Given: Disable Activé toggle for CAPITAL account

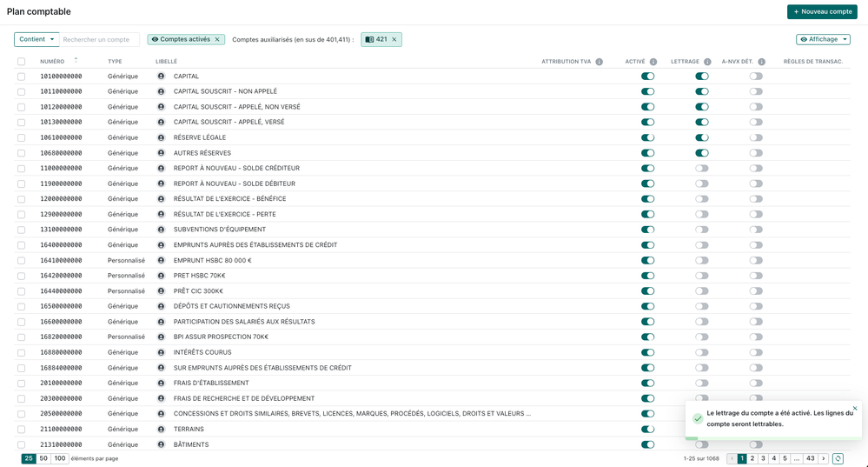Looking at the screenshot, I should point(647,77).
